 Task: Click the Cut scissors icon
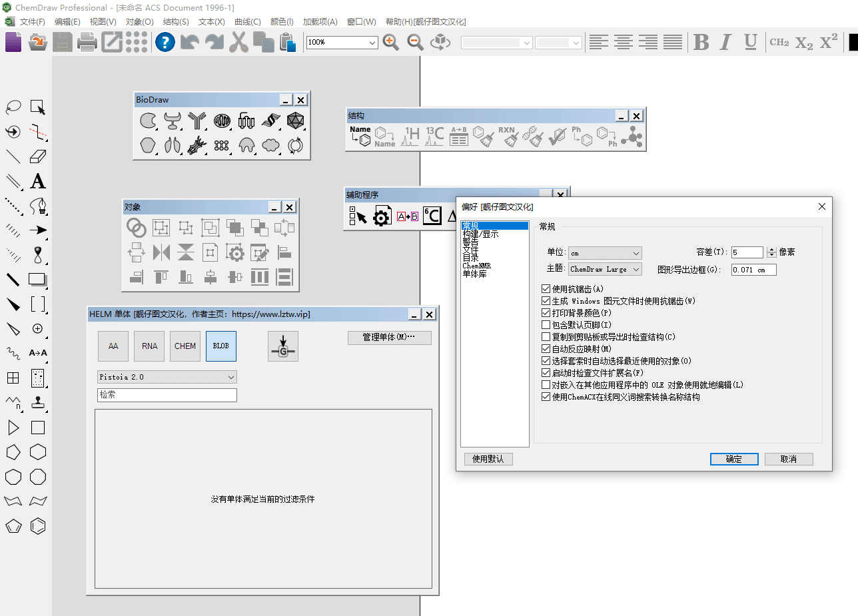[238, 43]
